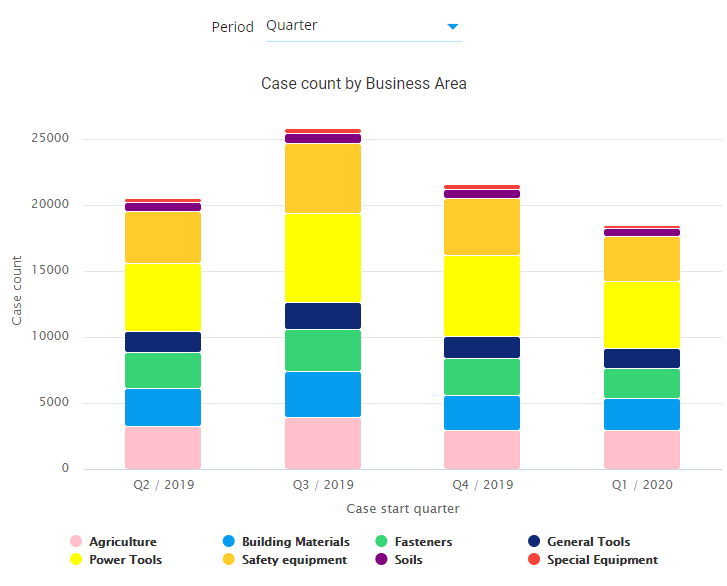This screenshot has width=727, height=586.
Task: Select the Soils segment in Q1 / 2020 bar
Action: coord(642,232)
